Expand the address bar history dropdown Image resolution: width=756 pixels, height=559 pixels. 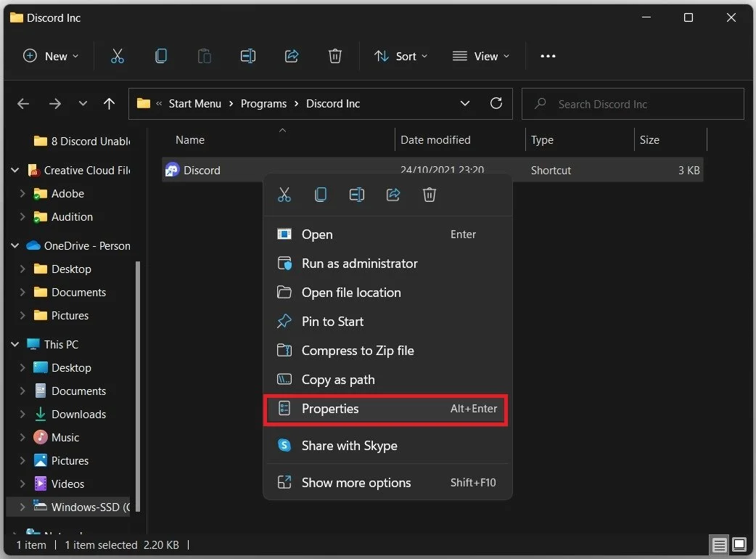[x=465, y=103]
